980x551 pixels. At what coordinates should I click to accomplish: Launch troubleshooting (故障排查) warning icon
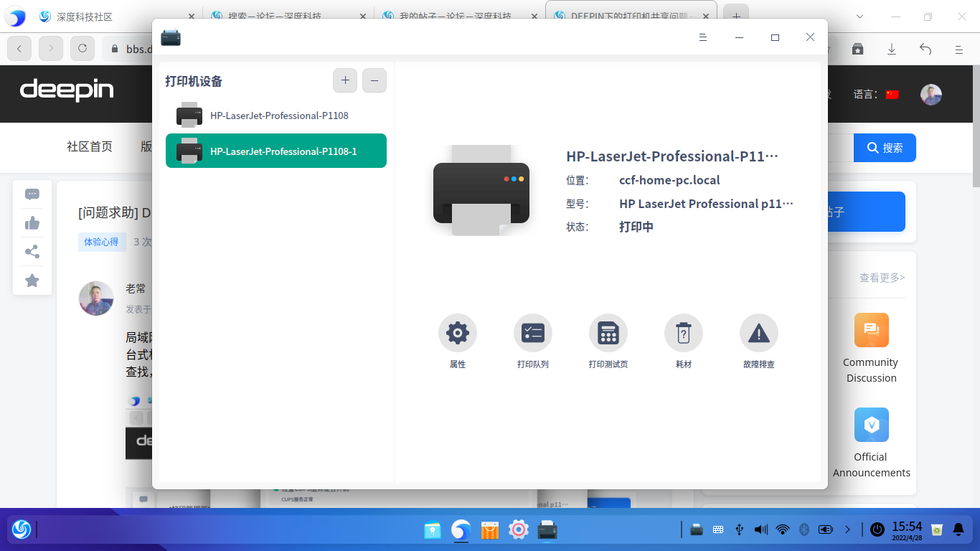[x=759, y=333]
